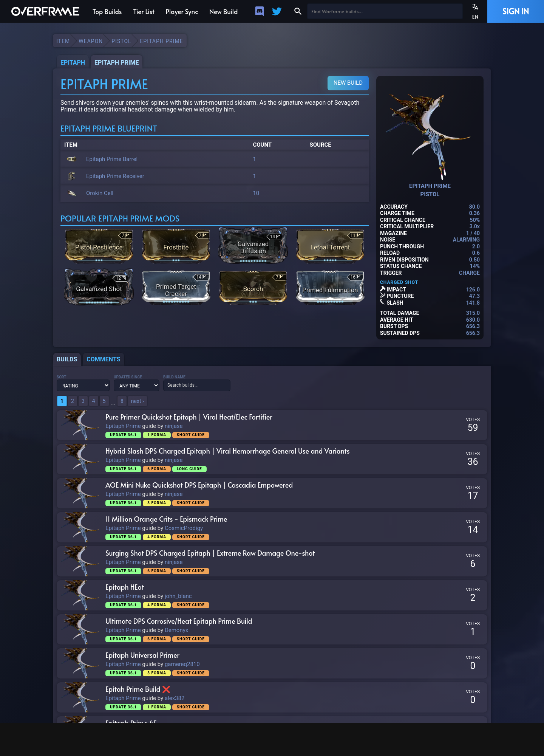The height and width of the screenshot is (756, 544).
Task: Click the search magnifier icon
Action: pyautogui.click(x=298, y=11)
